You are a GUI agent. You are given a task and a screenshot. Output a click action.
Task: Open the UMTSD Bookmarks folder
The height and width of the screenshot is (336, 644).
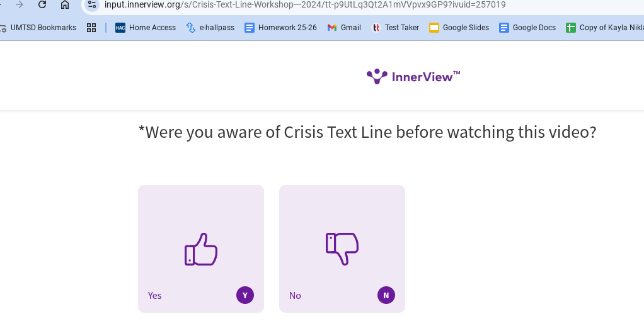[x=38, y=28]
